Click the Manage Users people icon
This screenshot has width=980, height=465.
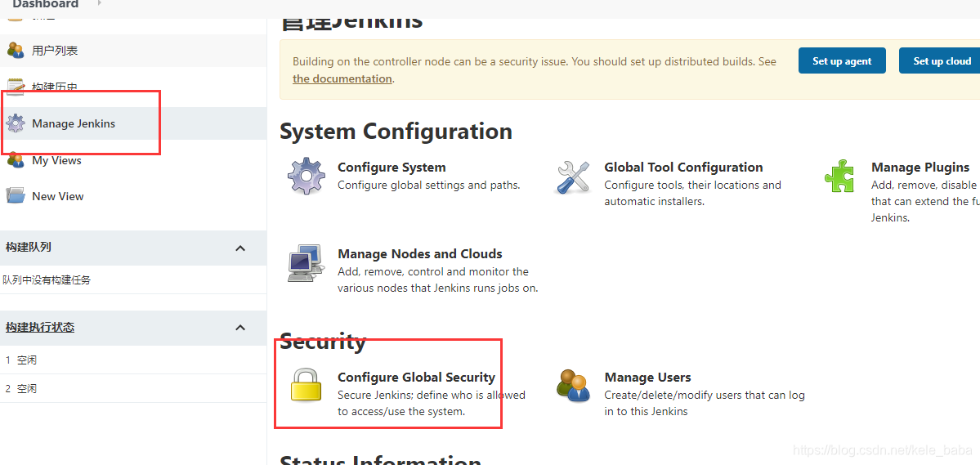tap(573, 386)
